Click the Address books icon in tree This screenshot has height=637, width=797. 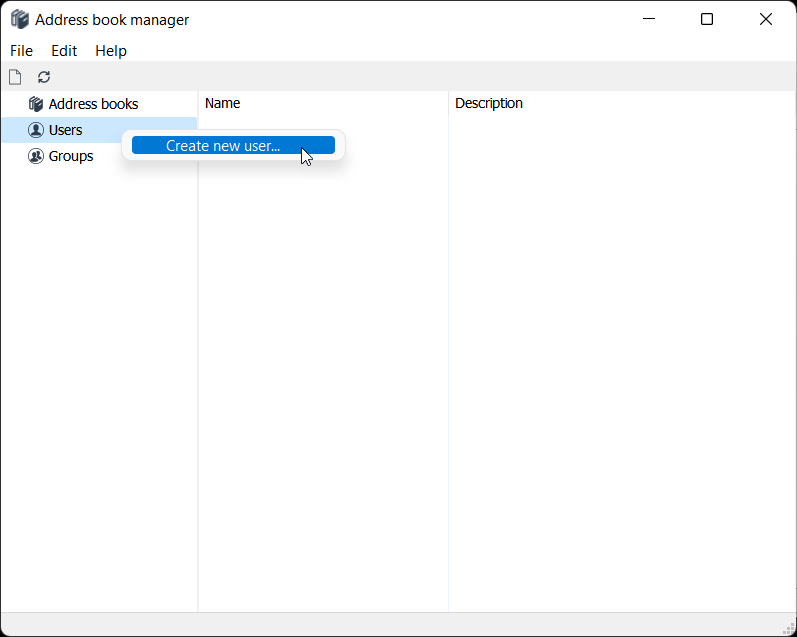[36, 104]
